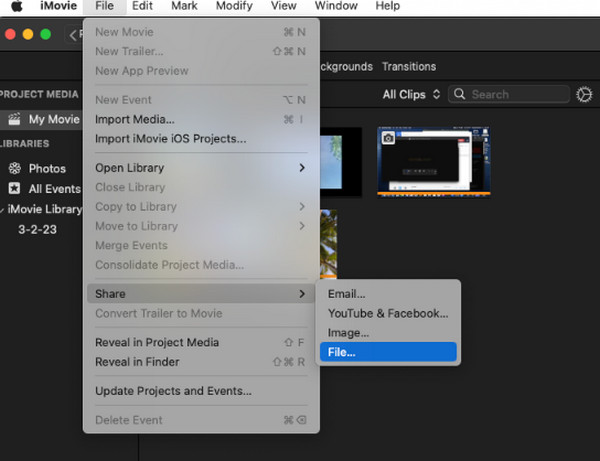Screen dimensions: 600x461
Task: Open browser settings gear icon
Action: click(x=584, y=94)
